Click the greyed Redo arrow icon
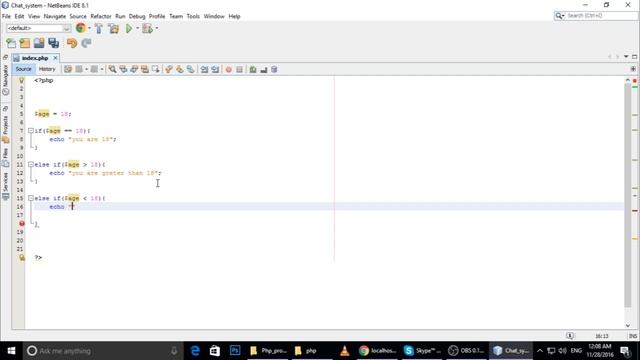This screenshot has height=360, width=640. (86, 43)
